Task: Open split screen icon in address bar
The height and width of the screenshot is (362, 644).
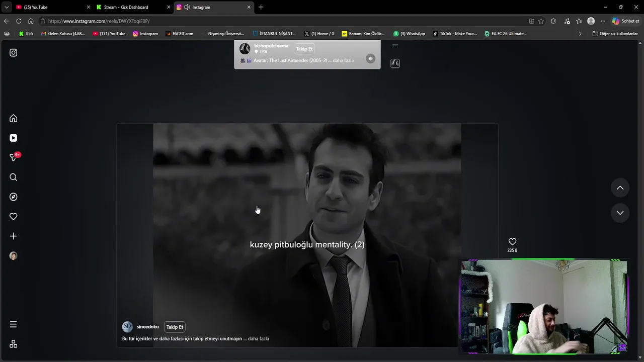Action: [531, 21]
